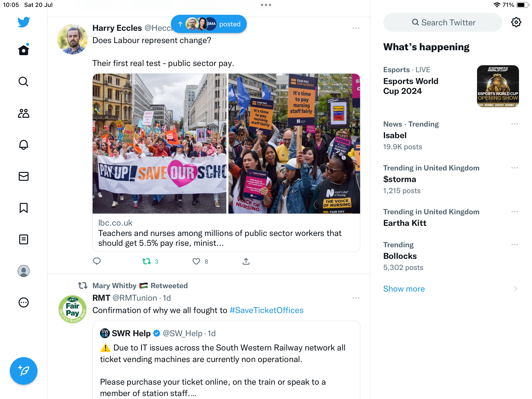Open more options on Harry Eccles' tweet

click(x=356, y=28)
